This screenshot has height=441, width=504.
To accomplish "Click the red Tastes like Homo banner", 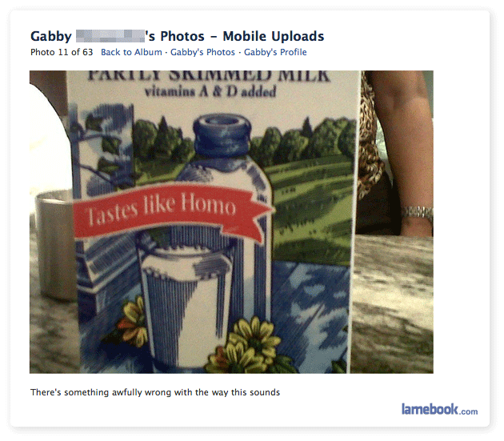I will click(x=173, y=210).
